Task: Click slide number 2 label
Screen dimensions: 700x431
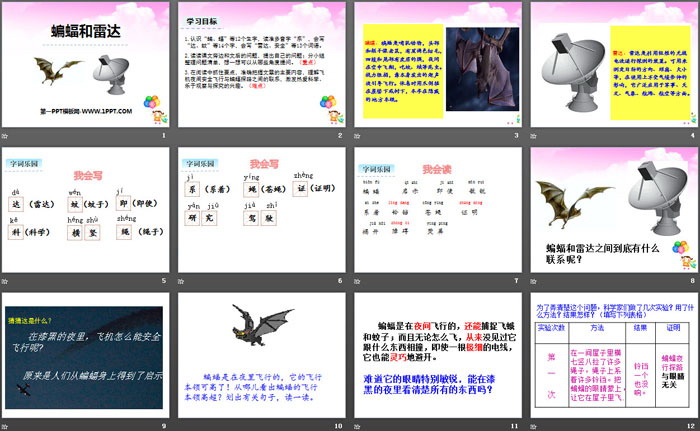Action: coord(340,135)
